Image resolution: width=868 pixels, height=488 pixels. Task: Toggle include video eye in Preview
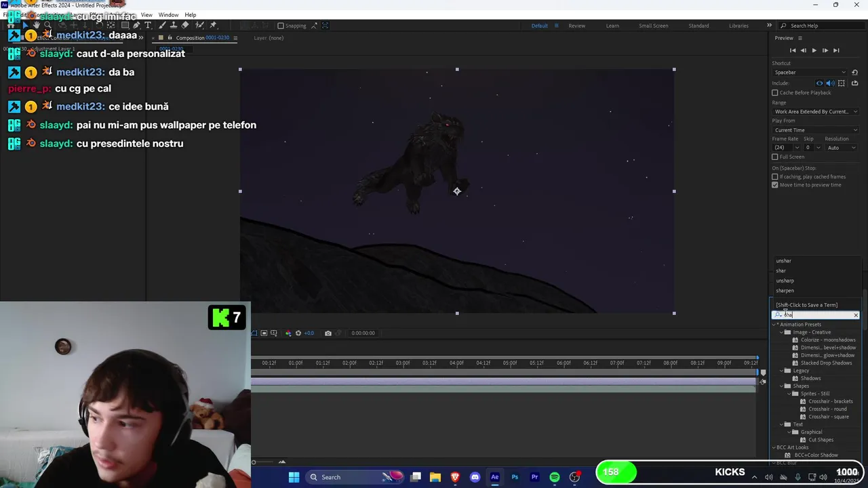(819, 83)
